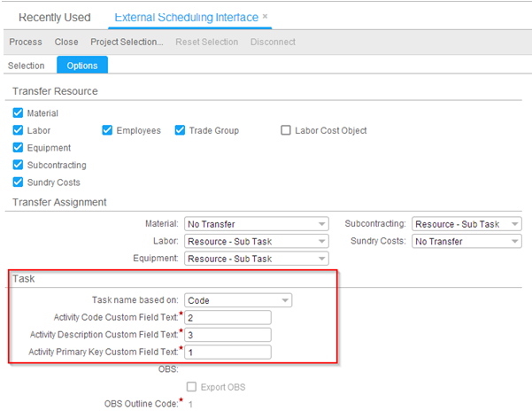This screenshot has height=411, width=532.
Task: Open Project Selection dialog
Action: tap(127, 42)
